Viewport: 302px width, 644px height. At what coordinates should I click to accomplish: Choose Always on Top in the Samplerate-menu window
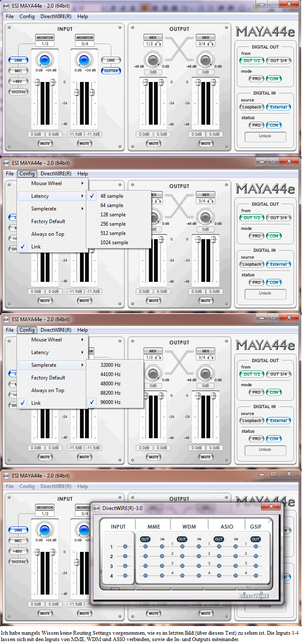tap(52, 390)
